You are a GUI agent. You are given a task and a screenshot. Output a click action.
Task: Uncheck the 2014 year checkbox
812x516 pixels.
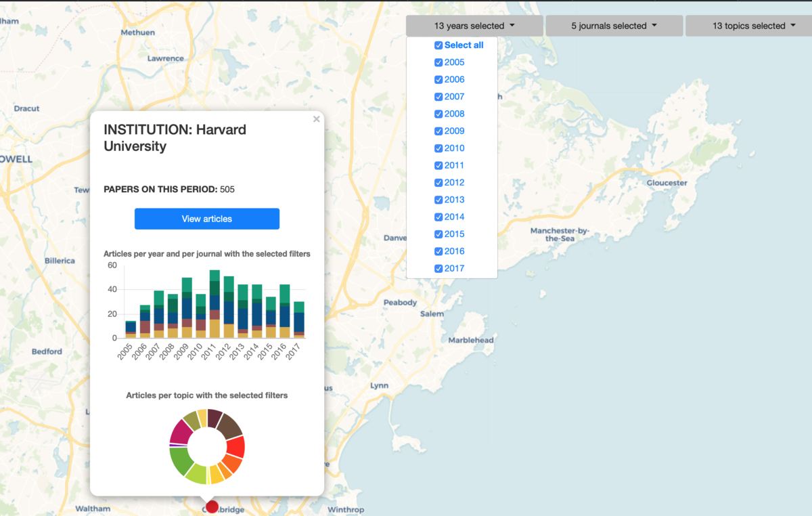coord(438,217)
